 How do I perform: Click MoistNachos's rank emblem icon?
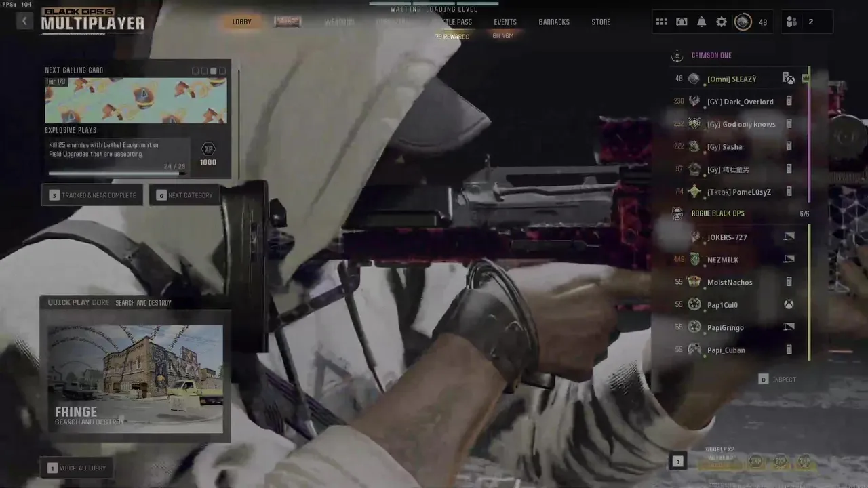click(x=694, y=282)
